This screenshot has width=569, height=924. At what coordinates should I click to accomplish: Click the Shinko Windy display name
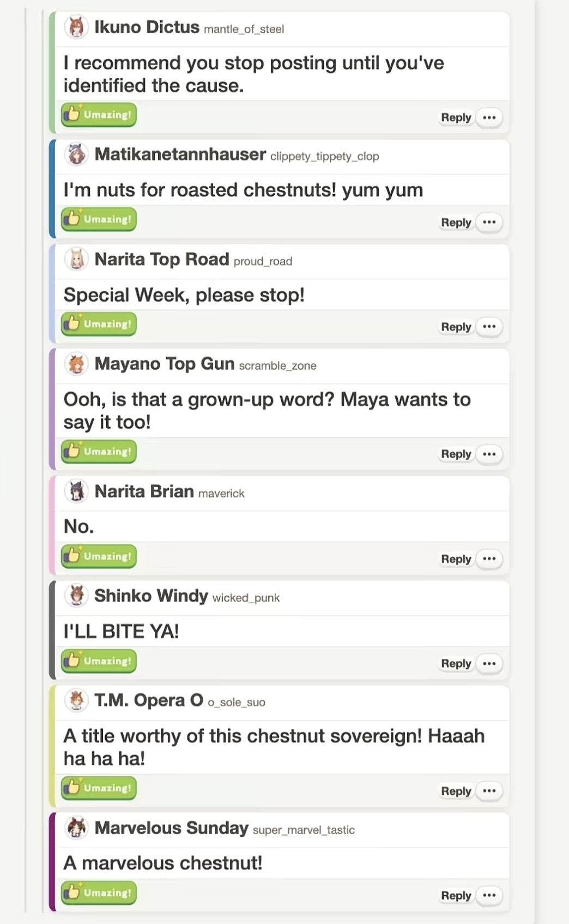(x=151, y=596)
